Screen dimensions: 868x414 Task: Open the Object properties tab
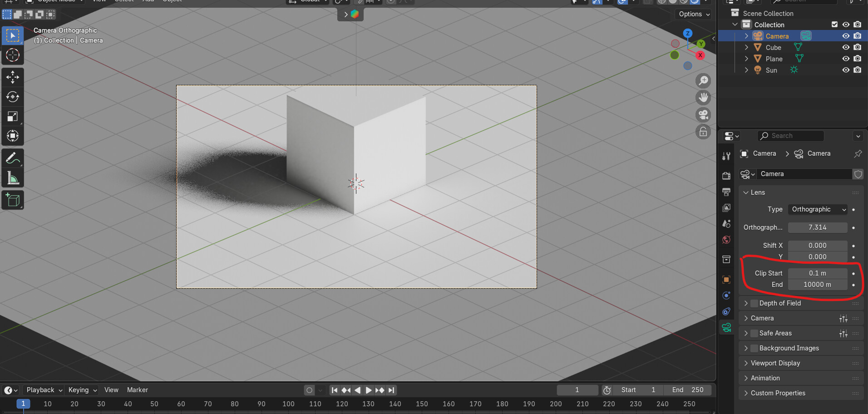click(726, 280)
